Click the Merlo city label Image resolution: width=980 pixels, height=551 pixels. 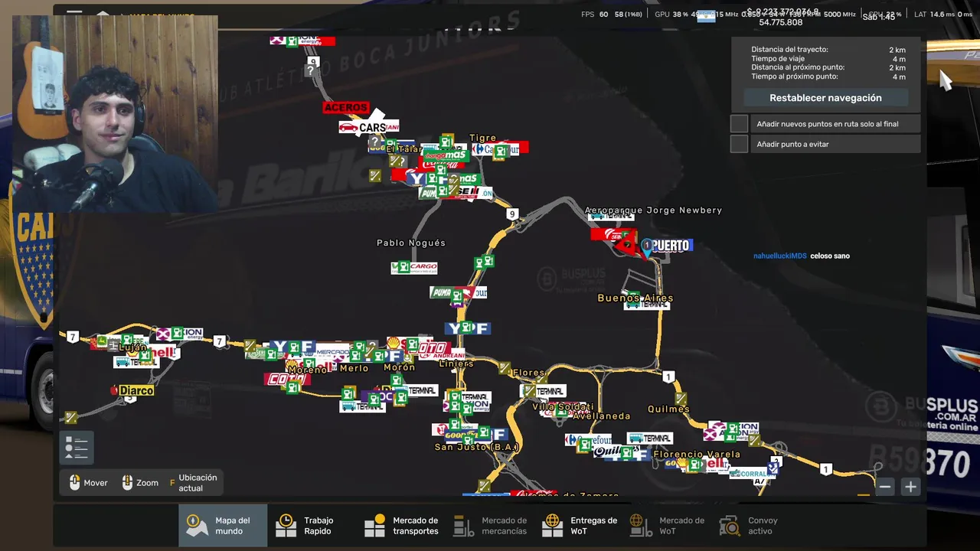click(x=354, y=368)
